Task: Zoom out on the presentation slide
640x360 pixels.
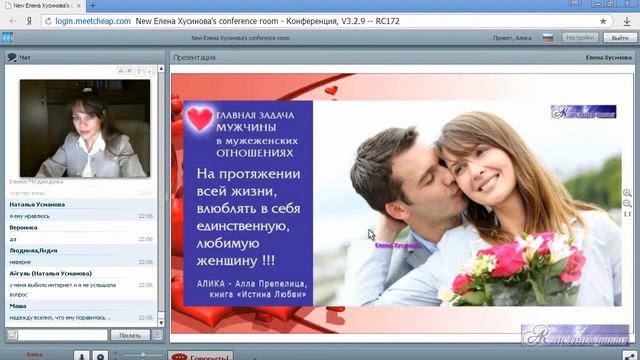Action: (x=627, y=203)
